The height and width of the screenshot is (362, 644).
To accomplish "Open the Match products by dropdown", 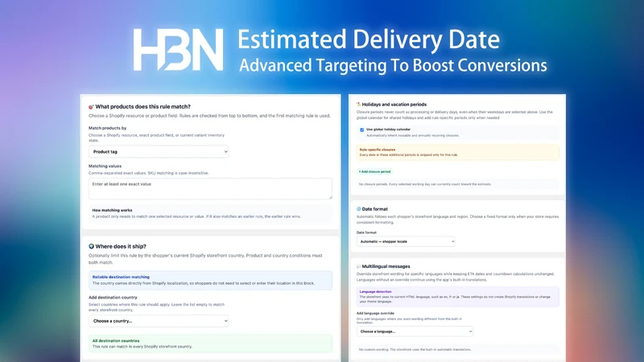I will [x=159, y=151].
